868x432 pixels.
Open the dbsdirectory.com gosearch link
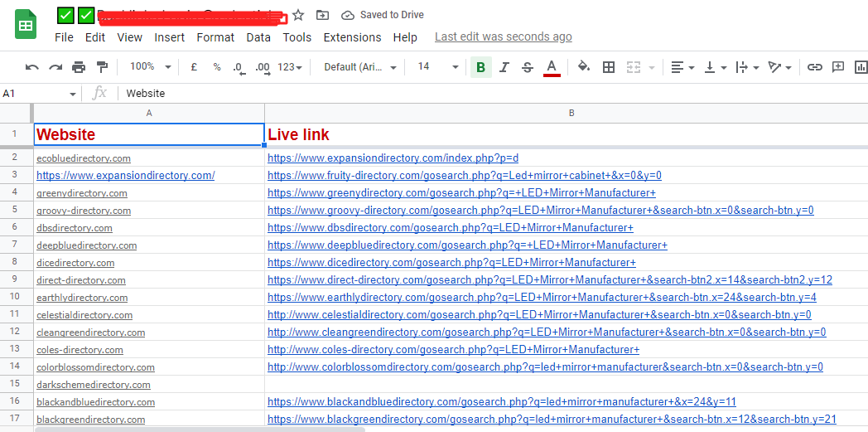point(451,228)
